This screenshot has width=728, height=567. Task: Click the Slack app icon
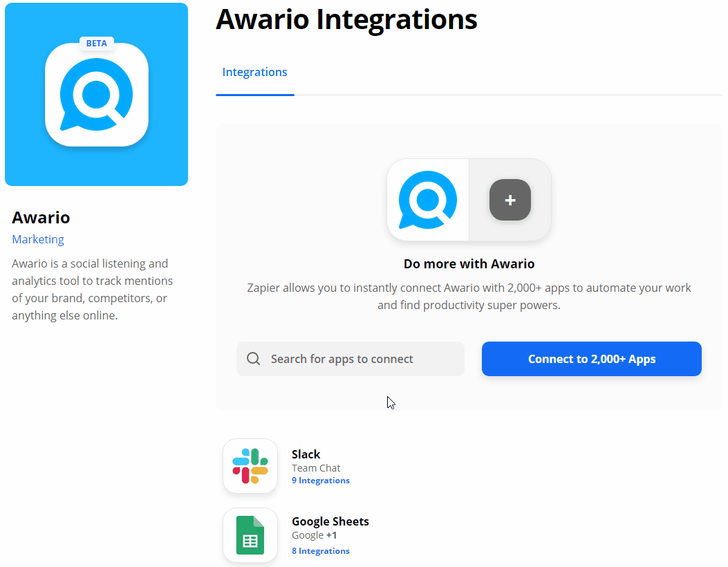[250, 466]
